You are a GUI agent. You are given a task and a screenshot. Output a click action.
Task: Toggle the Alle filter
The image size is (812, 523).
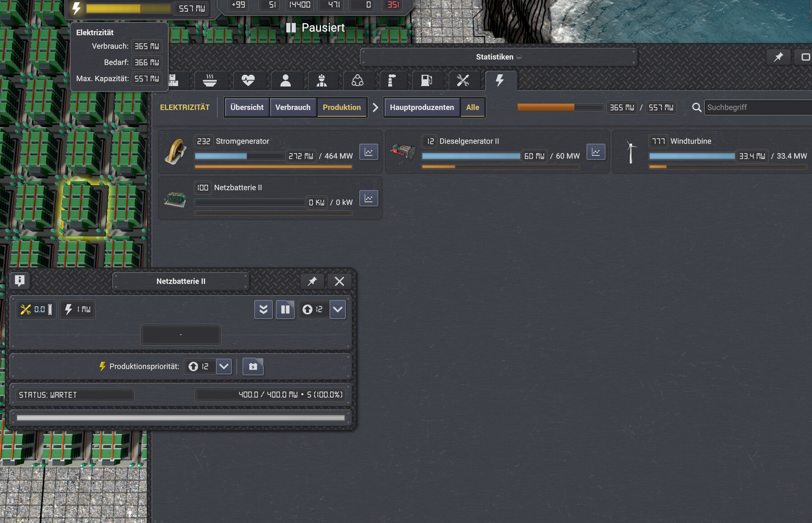[473, 107]
